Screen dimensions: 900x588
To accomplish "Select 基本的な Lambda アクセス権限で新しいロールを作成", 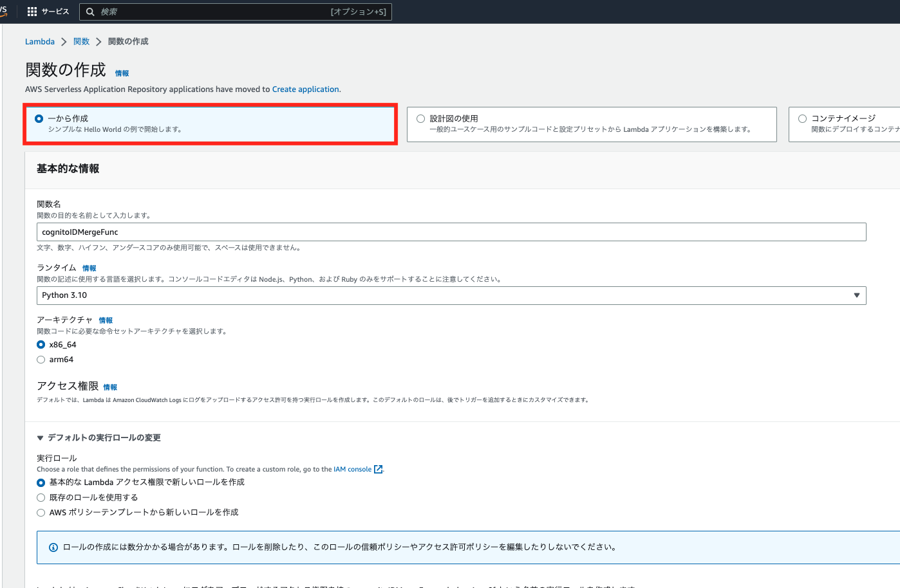I will point(41,482).
